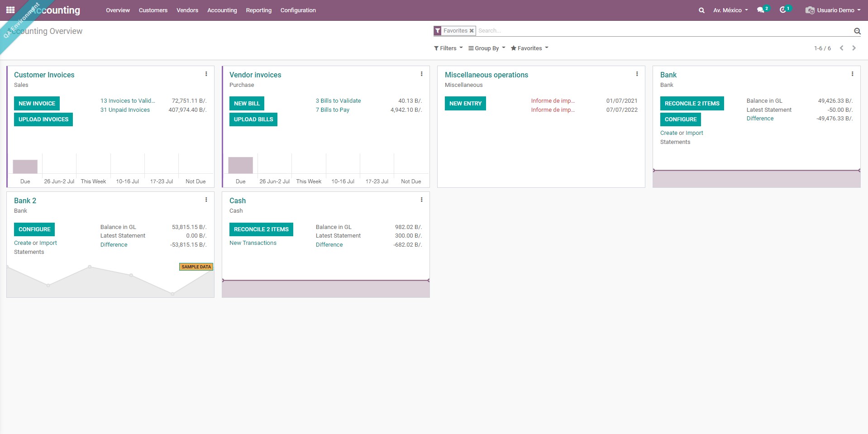Click the search magnifier beside the search field

tap(857, 31)
